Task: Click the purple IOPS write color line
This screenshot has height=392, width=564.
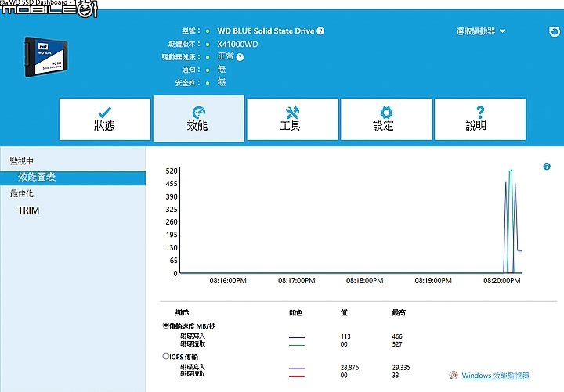Action: (297, 369)
